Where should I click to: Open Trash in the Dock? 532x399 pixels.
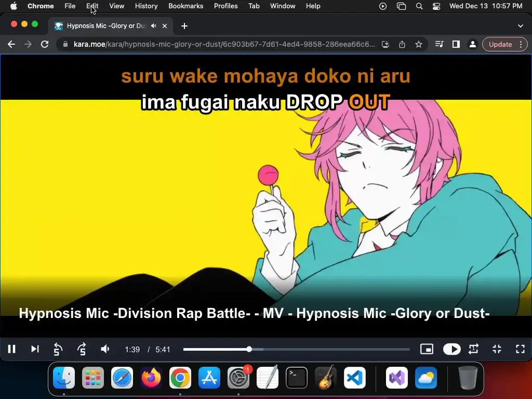468,378
